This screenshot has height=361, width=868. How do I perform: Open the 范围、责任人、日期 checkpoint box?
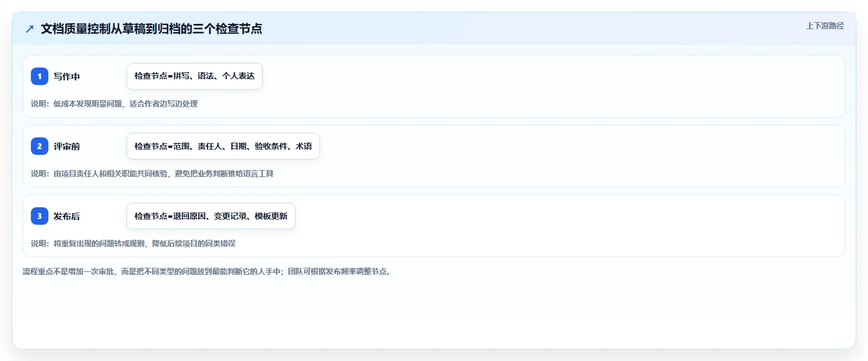(x=223, y=146)
